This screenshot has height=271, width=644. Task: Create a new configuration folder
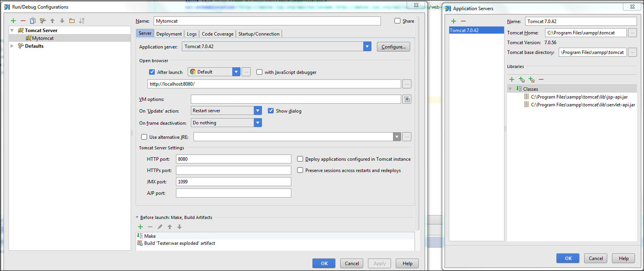click(x=72, y=21)
